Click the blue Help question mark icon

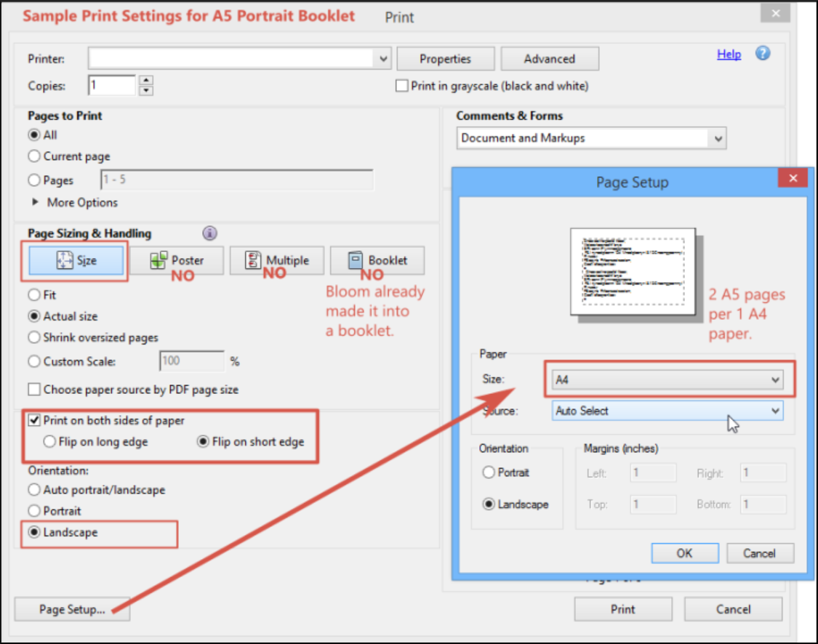pyautogui.click(x=763, y=54)
